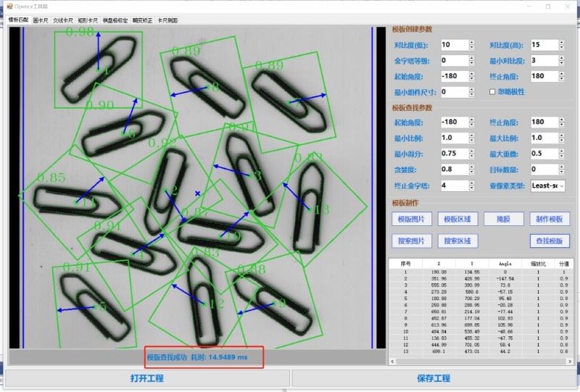Go to the 卡尺测距 tab
Image resolution: width=580 pixels, height=392 pixels.
point(167,20)
